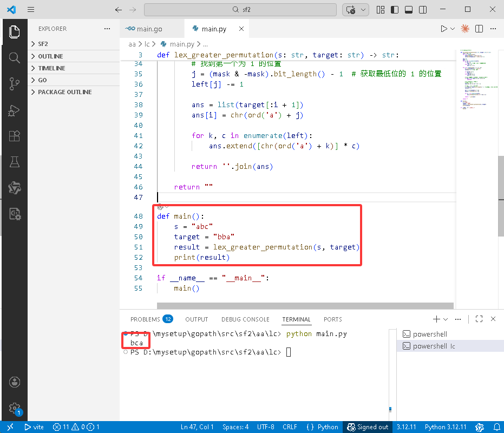This screenshot has height=433, width=504.
Task: Open notifications bell in status bar
Action: coord(496,427)
